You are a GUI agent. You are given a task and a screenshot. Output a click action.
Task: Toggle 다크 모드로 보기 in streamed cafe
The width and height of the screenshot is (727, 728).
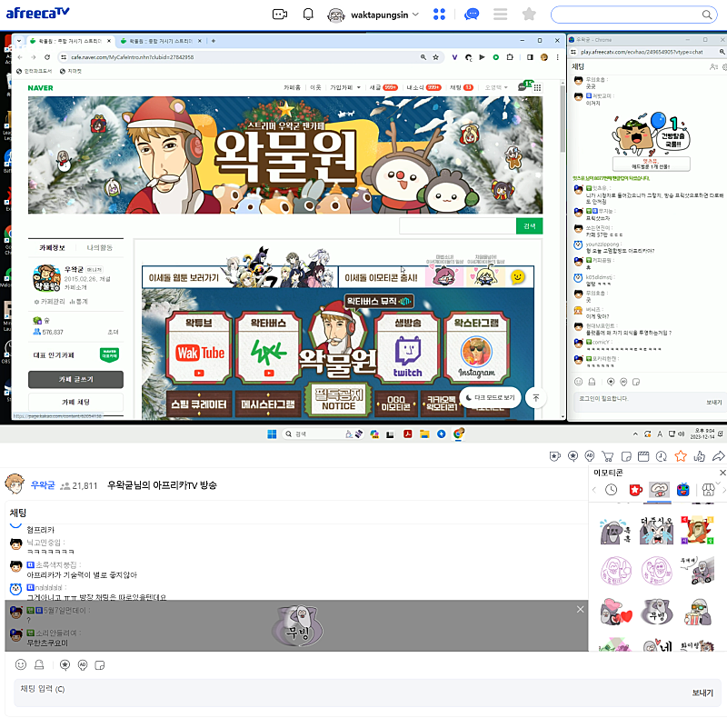tap(490, 397)
